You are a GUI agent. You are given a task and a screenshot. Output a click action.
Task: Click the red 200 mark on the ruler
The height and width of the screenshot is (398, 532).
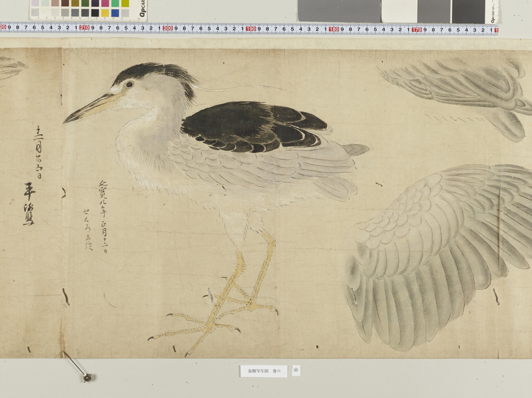tap(168, 28)
